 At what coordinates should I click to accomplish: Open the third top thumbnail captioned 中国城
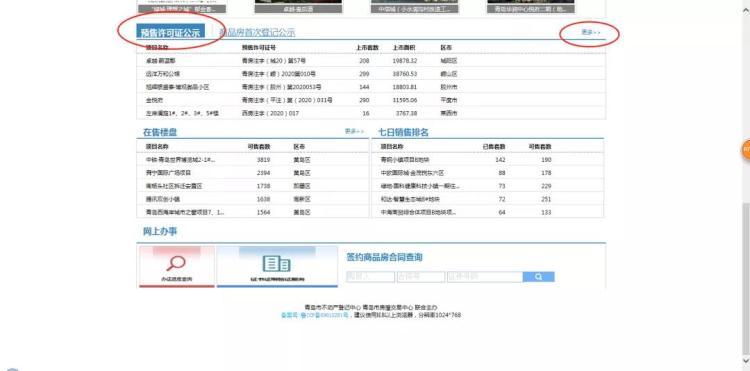pyautogui.click(x=415, y=7)
